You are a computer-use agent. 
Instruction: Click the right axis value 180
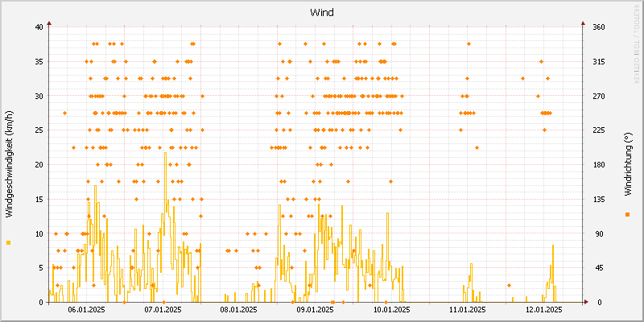coord(599,165)
